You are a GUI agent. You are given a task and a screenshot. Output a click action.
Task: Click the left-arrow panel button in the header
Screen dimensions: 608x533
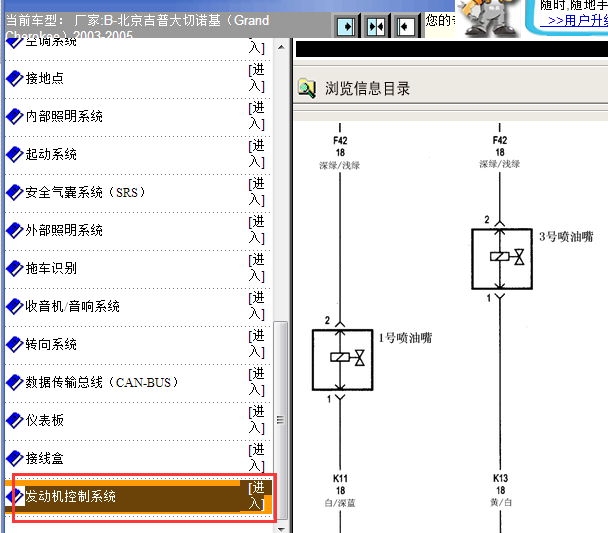click(x=406, y=26)
